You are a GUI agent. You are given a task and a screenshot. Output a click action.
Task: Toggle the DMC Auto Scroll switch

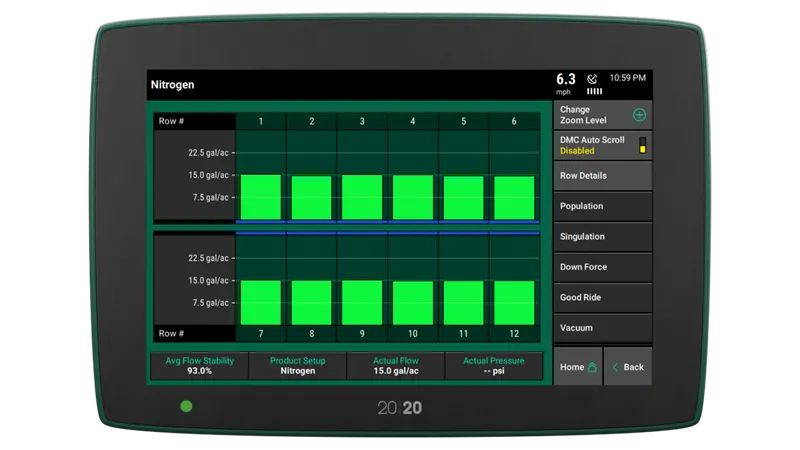[x=642, y=145]
